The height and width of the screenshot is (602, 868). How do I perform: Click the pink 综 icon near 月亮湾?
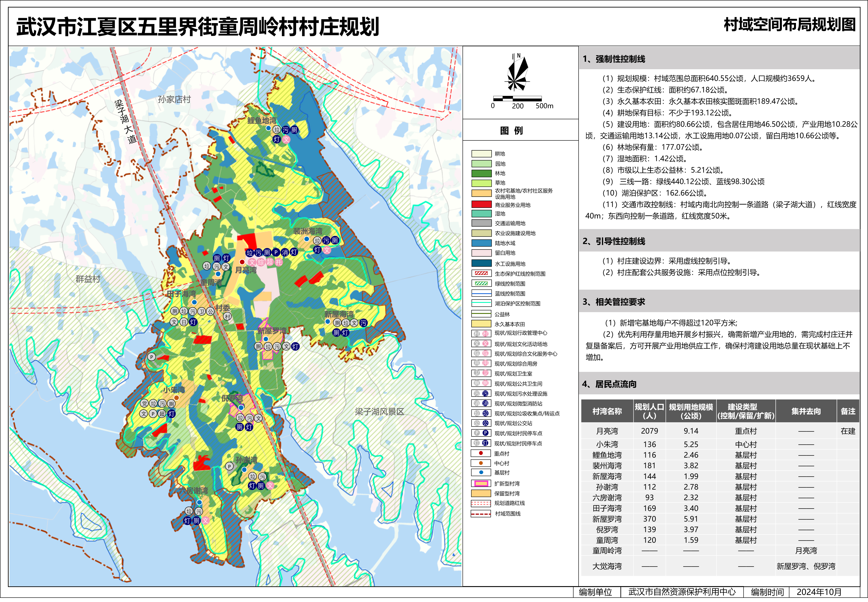pos(261,262)
